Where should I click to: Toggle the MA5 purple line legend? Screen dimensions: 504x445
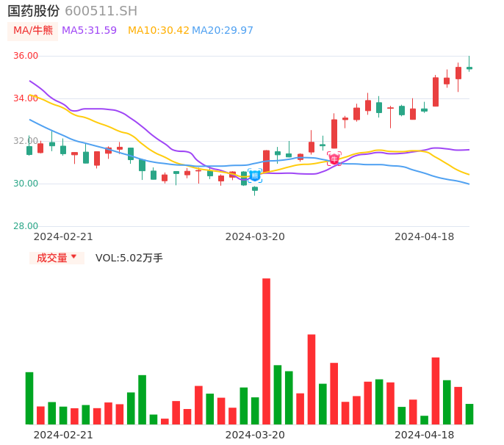[89, 31]
